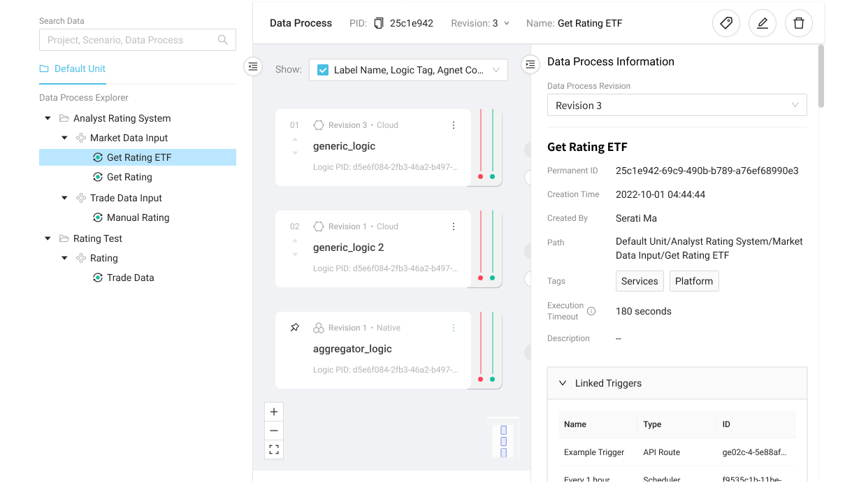This screenshot has height=504, width=845.
Task: Click the fit-to-screen canvas icon
Action: (274, 449)
